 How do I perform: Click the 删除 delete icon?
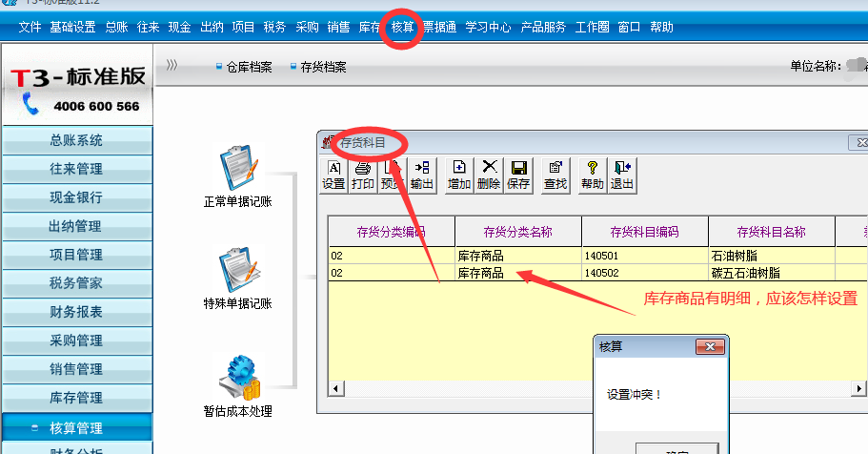[x=489, y=175]
